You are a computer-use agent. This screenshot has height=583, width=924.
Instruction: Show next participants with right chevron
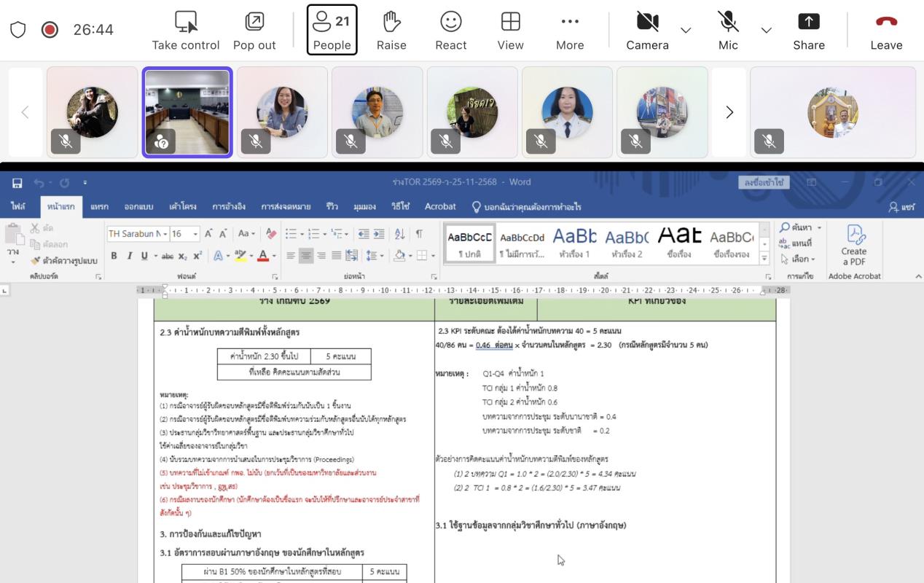click(729, 112)
